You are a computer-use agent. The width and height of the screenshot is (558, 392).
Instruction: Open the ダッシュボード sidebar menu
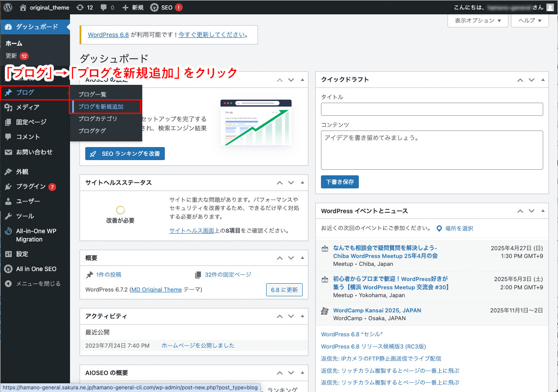pos(35,27)
